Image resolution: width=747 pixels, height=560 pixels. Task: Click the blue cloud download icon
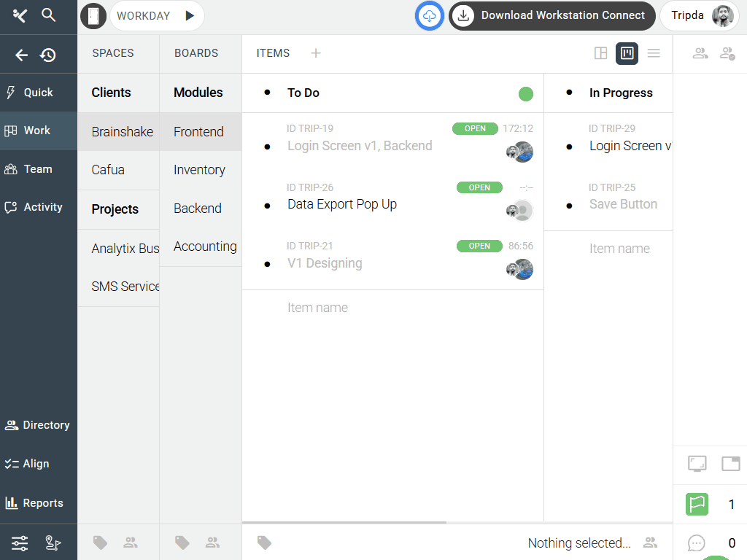[430, 15]
